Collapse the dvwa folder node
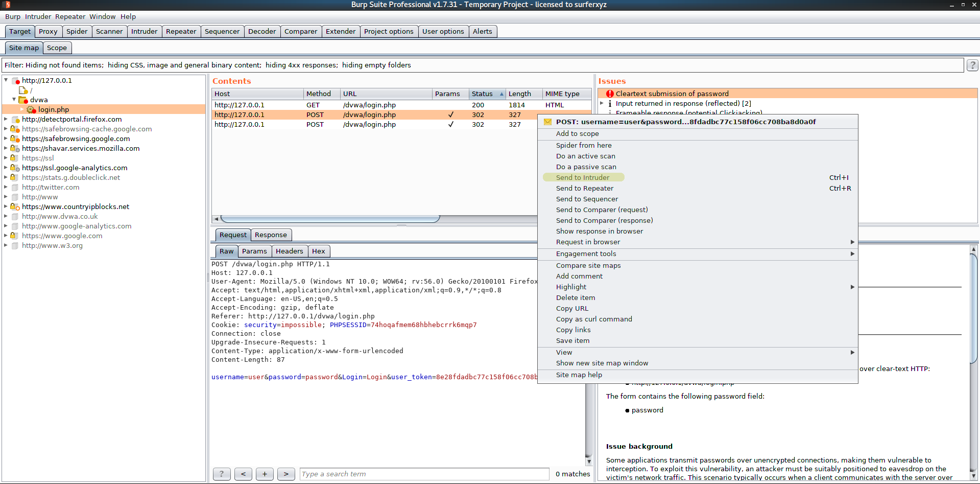 (x=14, y=99)
